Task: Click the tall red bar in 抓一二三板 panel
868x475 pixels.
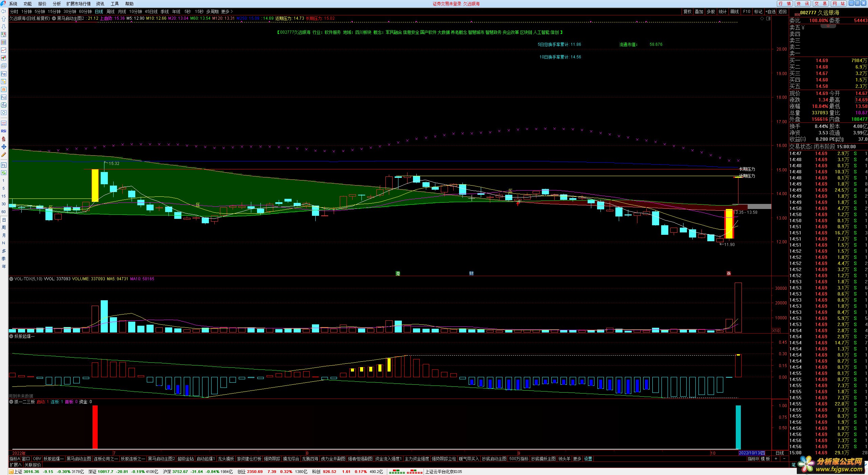Action: 95,427
